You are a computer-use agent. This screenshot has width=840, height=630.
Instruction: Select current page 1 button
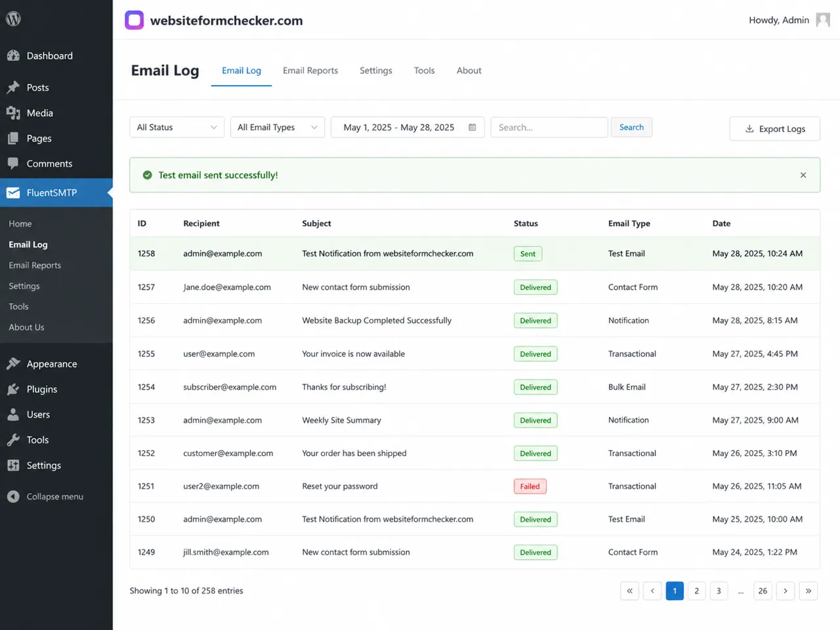point(675,591)
